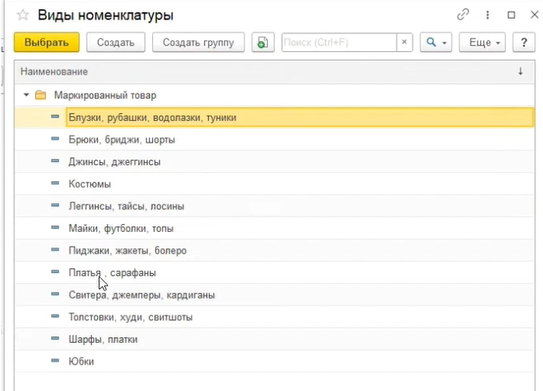Image resolution: width=543 pixels, height=391 pixels.
Task: Click the copy-item document icon
Action: click(263, 43)
